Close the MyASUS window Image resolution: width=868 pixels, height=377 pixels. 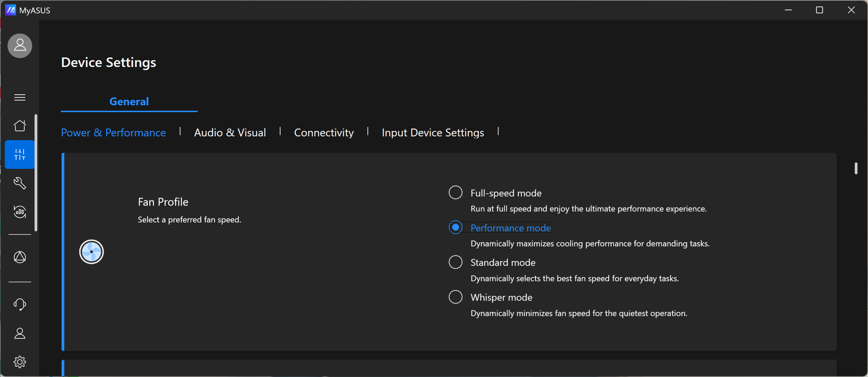(851, 10)
